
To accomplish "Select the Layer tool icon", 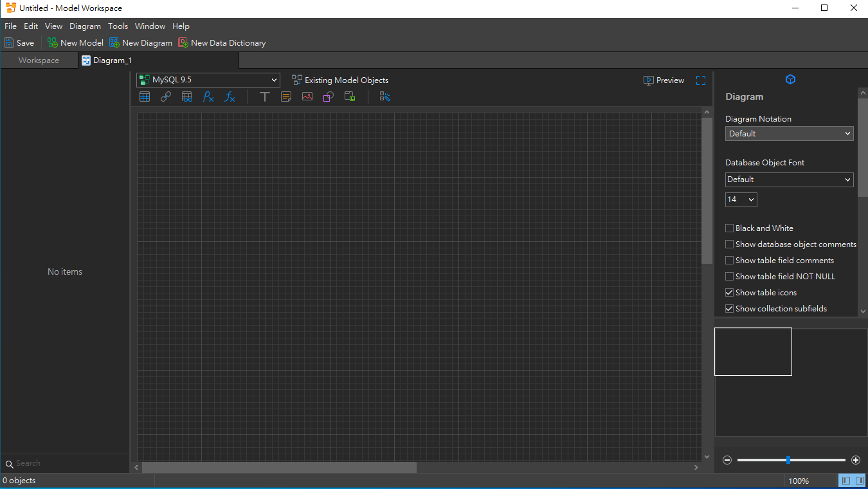I will tap(350, 97).
